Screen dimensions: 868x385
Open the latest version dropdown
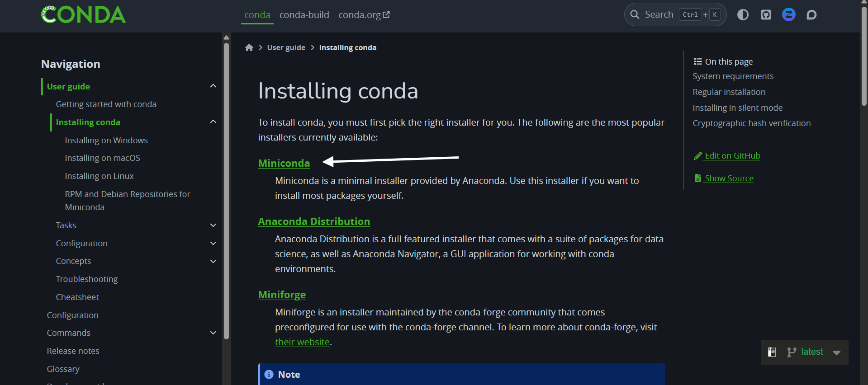click(x=837, y=352)
